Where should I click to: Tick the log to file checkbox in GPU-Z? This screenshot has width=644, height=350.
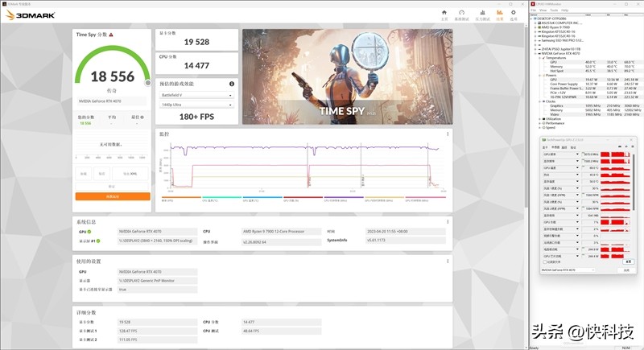(545, 261)
